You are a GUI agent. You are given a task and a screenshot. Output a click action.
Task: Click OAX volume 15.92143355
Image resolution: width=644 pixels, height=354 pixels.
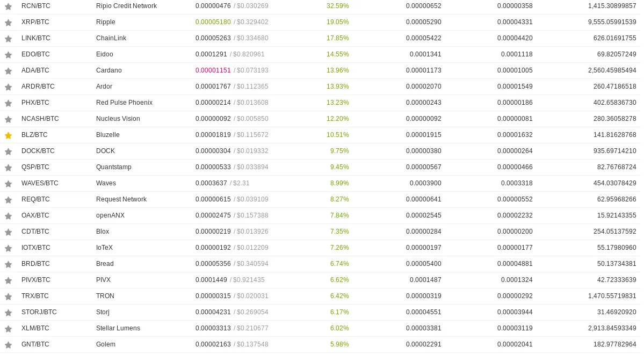(617, 215)
